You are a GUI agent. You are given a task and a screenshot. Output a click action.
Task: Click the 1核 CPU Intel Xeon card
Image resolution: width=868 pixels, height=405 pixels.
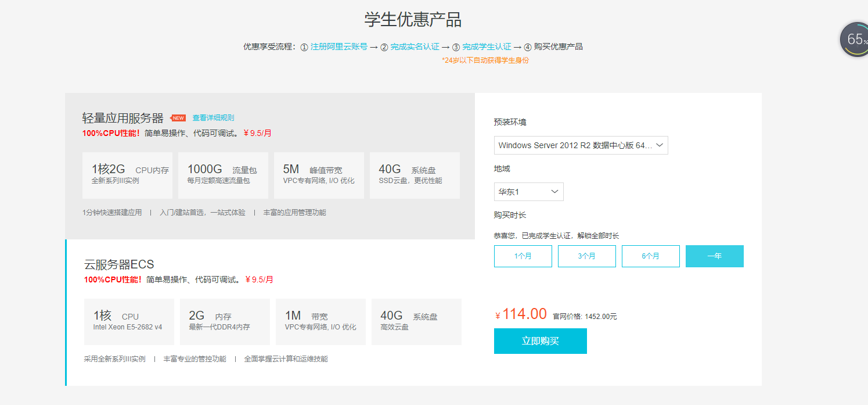(129, 322)
